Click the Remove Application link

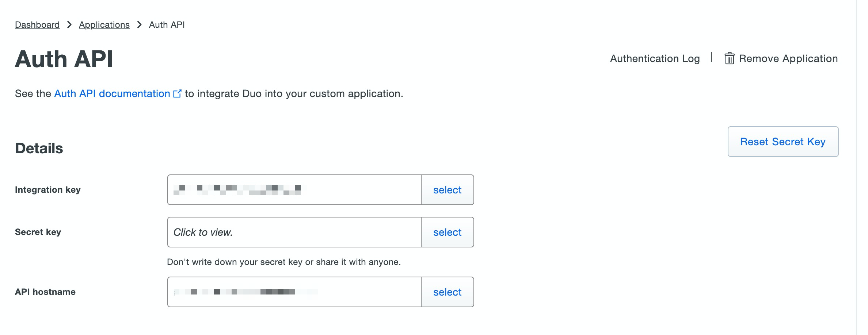pyautogui.click(x=788, y=58)
